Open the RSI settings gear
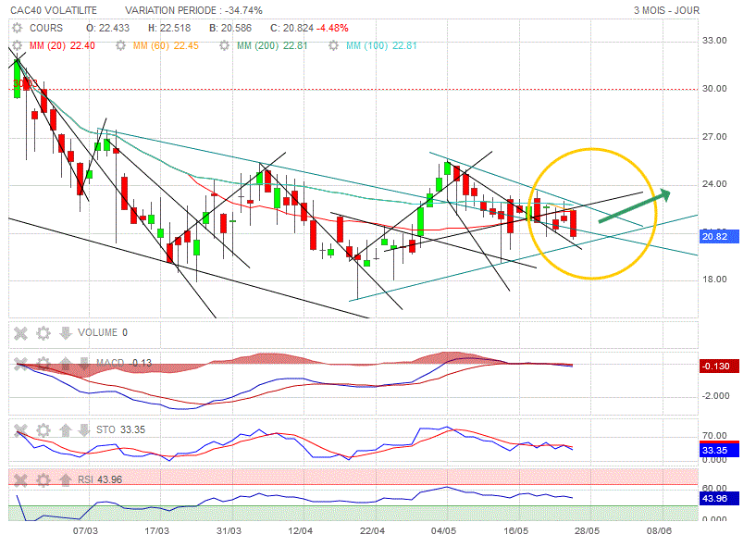This screenshot has width=756, height=547. click(43, 480)
